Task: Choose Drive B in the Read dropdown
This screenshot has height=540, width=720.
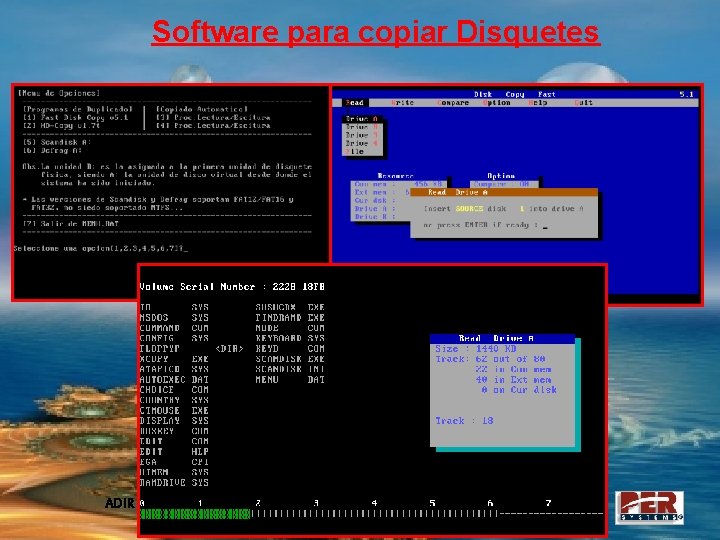Action: pyautogui.click(x=361, y=127)
